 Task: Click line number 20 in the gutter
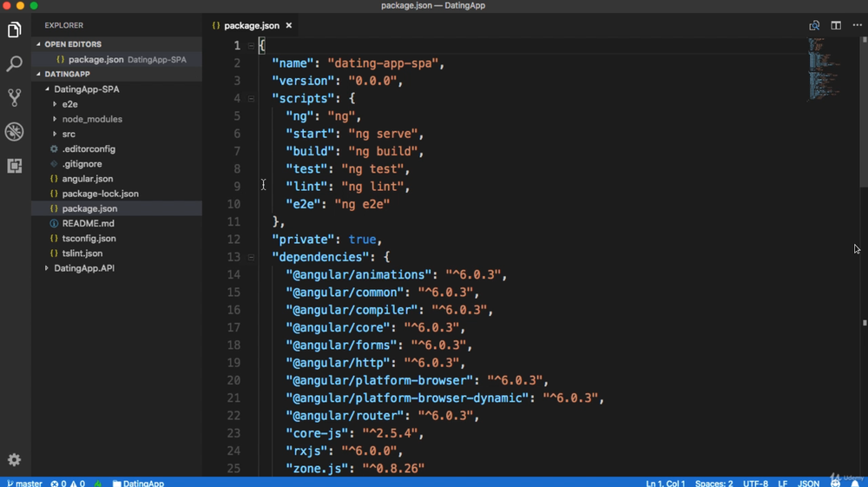(233, 381)
